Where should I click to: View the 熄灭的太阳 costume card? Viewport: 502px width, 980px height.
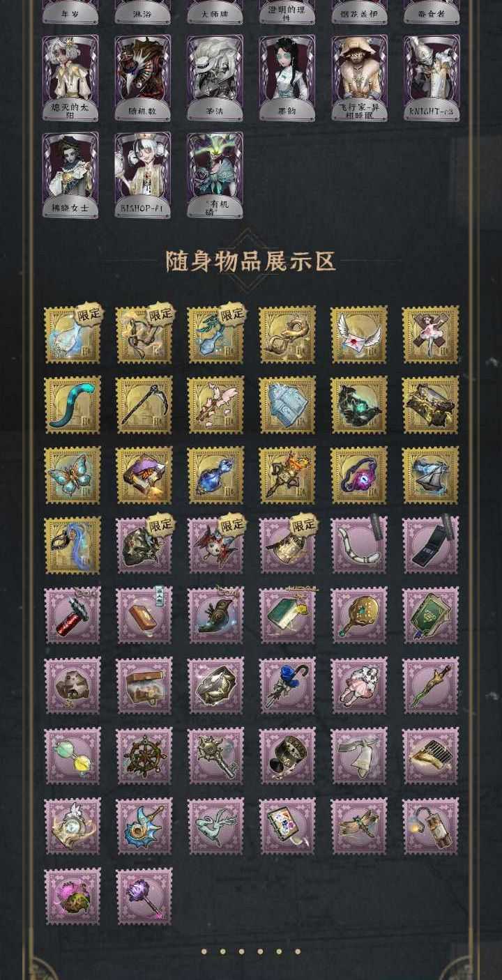click(70, 78)
